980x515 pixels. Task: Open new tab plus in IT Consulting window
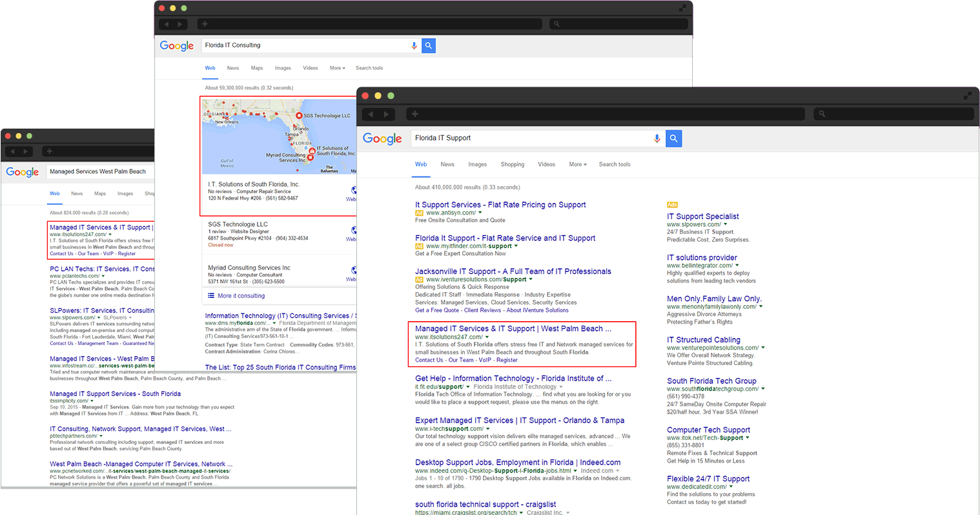(205, 24)
